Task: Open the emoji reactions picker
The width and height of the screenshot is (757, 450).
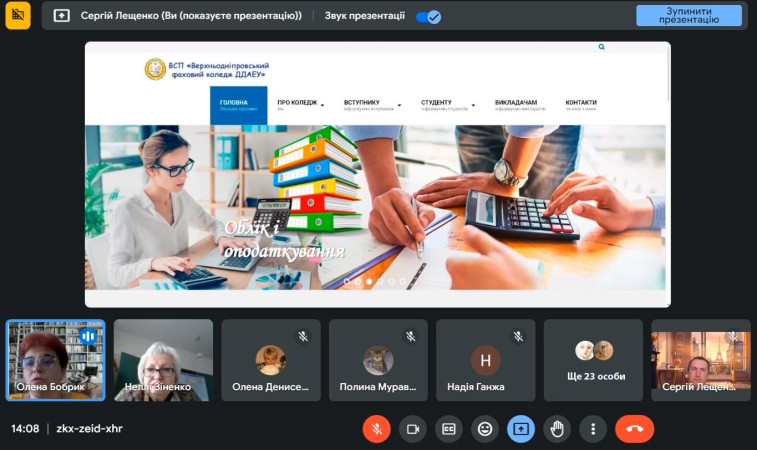Action: pos(485,428)
